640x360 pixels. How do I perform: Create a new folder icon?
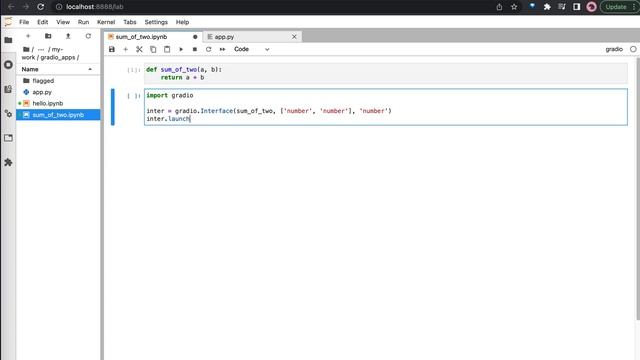tap(48, 36)
